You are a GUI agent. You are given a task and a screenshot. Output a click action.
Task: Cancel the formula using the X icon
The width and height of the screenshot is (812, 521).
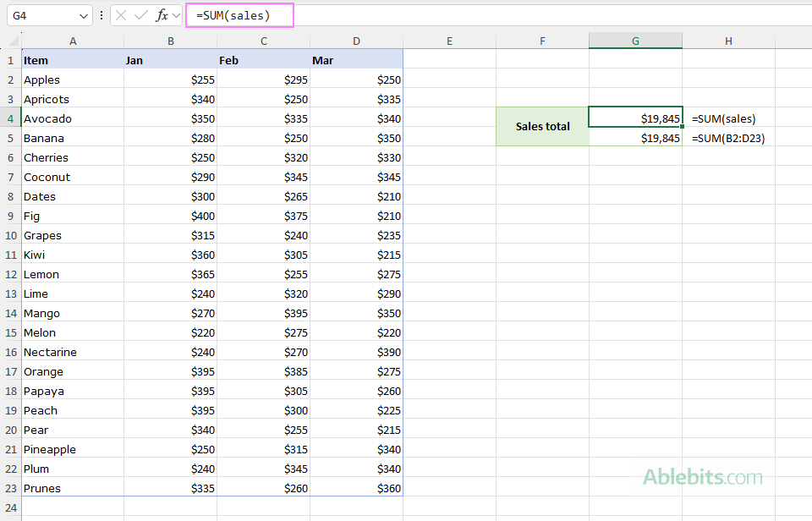(x=122, y=15)
